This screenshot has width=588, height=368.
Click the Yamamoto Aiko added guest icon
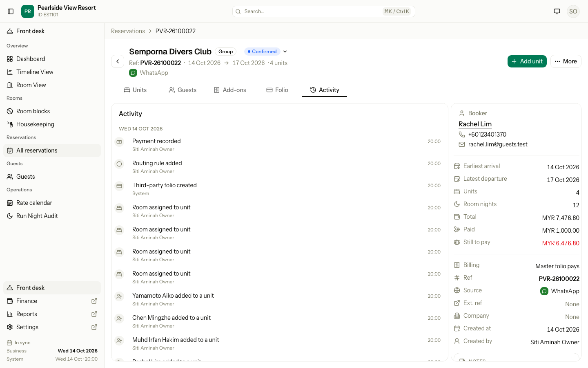pos(119,296)
